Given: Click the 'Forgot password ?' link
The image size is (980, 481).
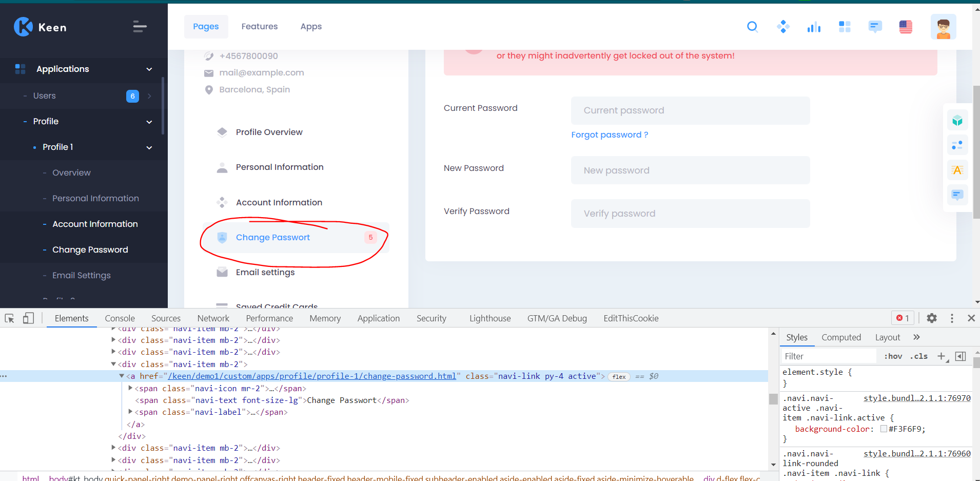Looking at the screenshot, I should pos(610,134).
